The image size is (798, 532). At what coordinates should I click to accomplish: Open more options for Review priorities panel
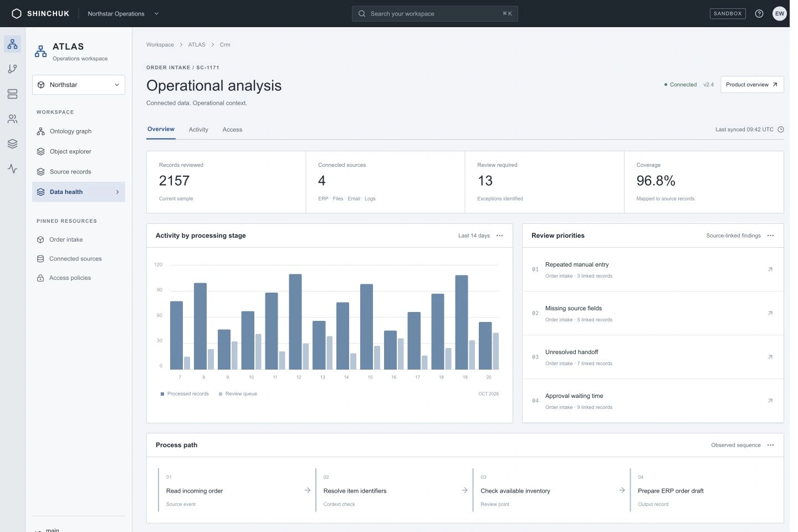pos(770,236)
